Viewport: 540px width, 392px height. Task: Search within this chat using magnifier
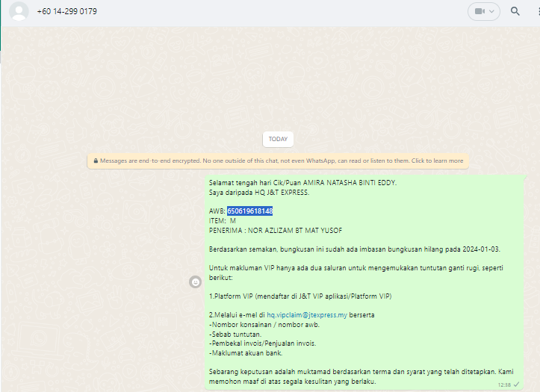(515, 11)
